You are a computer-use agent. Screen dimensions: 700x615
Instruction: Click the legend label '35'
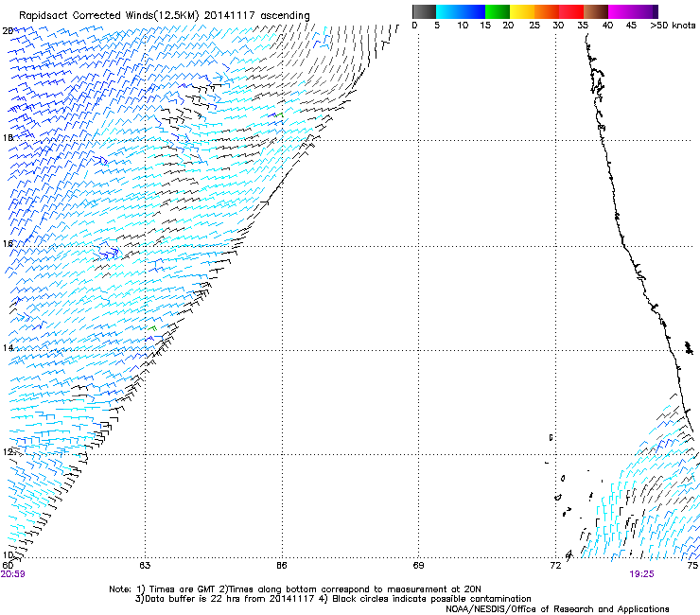[x=583, y=26]
